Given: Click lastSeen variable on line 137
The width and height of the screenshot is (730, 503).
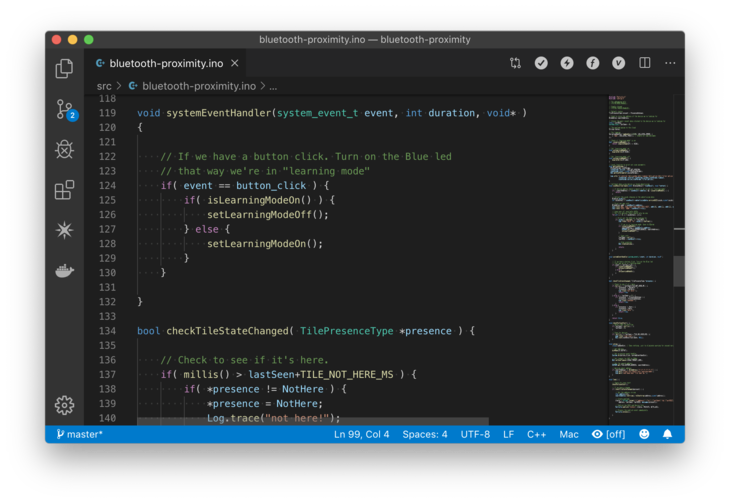Looking at the screenshot, I should pos(271,374).
